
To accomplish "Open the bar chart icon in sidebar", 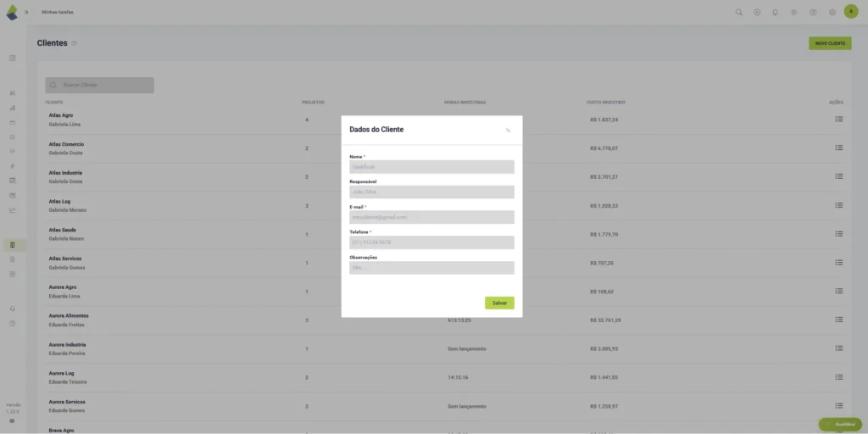I will (12, 108).
